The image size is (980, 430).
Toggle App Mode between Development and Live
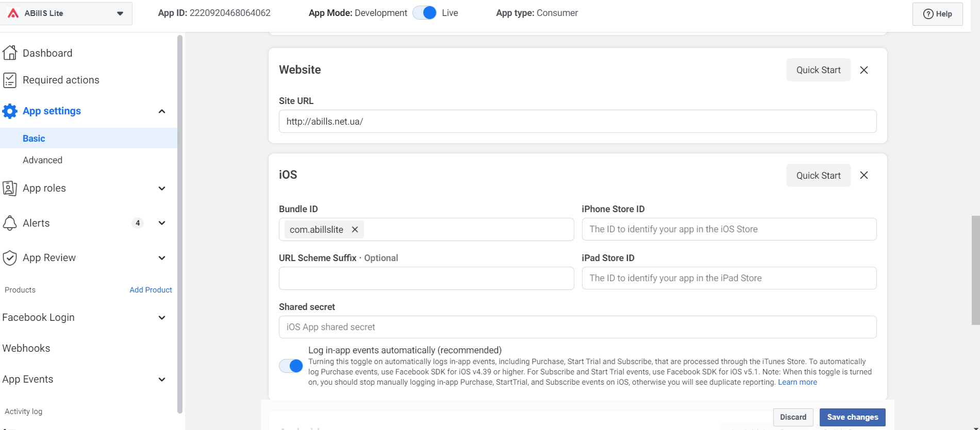(x=425, y=13)
